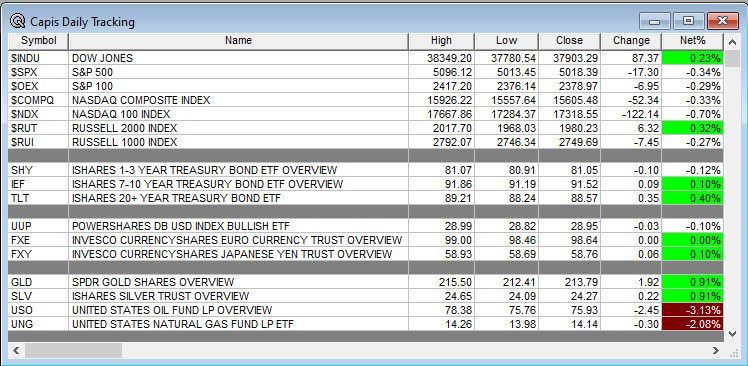Click the DOW JONES name cell
748x366 pixels.
(x=239, y=58)
